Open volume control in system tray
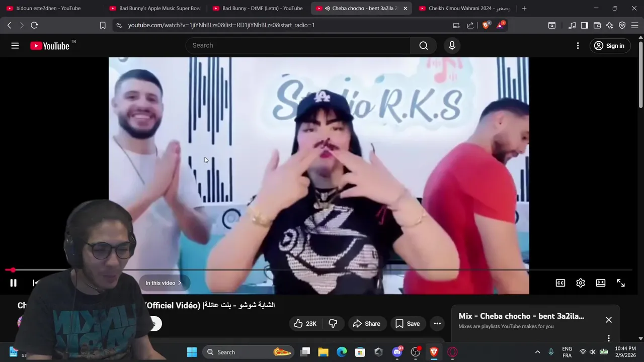This screenshot has width=644, height=362. click(x=593, y=352)
